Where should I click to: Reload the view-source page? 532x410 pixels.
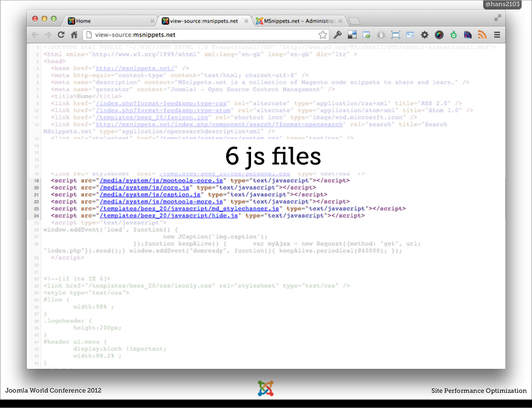61,35
